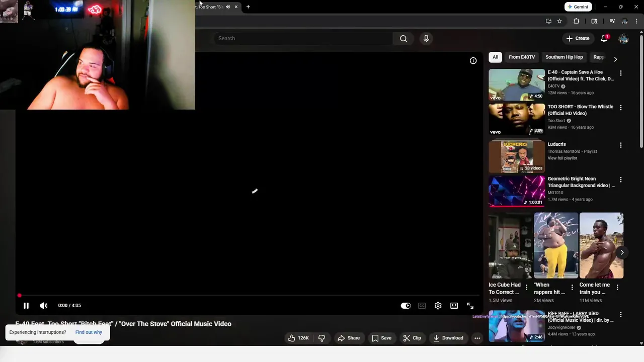Click the Clip scissors button
Viewport: 644px width, 362px height.
(x=412, y=338)
